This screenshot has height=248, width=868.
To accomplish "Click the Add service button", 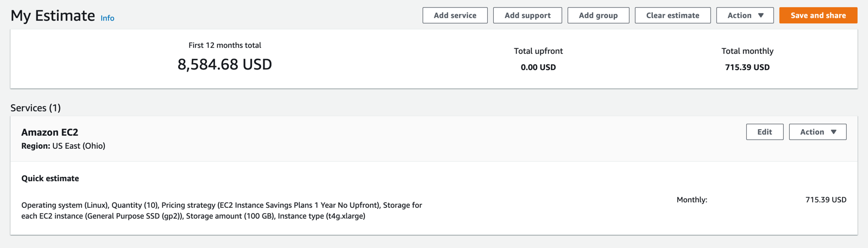I will pos(455,15).
